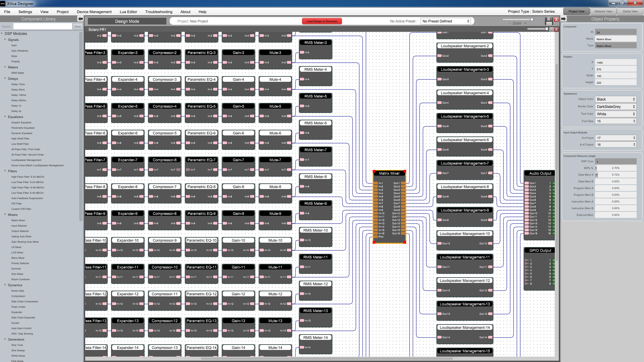Click the Done button beside search
644x362 pixels.
coord(78,26)
